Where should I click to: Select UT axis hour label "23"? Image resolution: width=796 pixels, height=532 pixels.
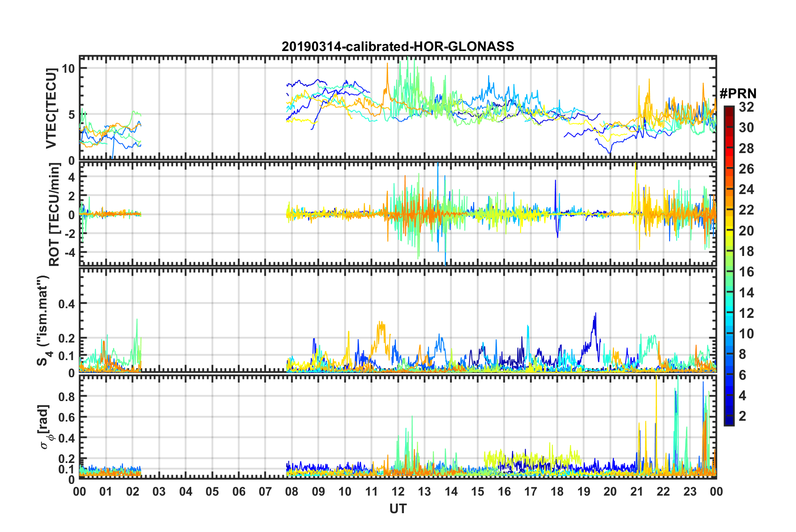pos(690,491)
